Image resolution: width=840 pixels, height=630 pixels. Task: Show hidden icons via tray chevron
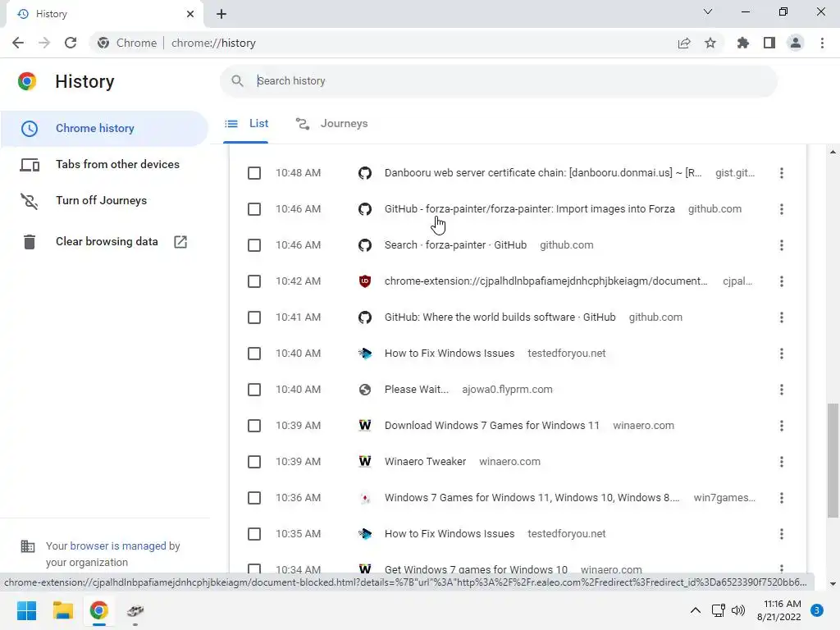pos(696,610)
